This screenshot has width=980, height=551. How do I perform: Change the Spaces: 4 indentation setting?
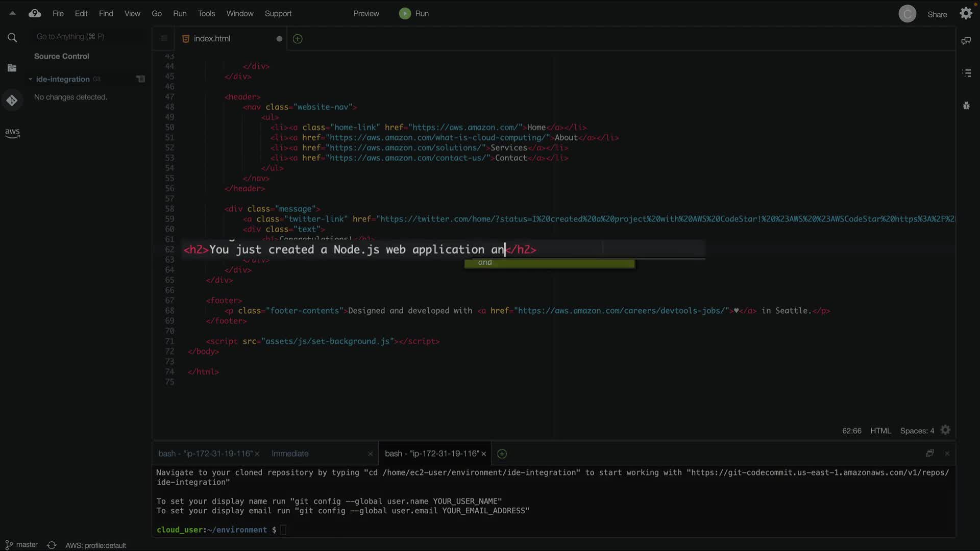917,431
